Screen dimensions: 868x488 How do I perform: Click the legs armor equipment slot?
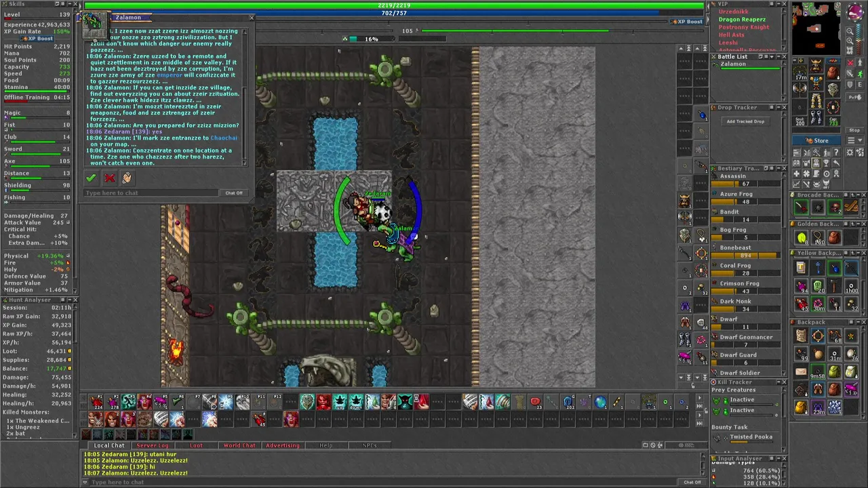tap(816, 100)
